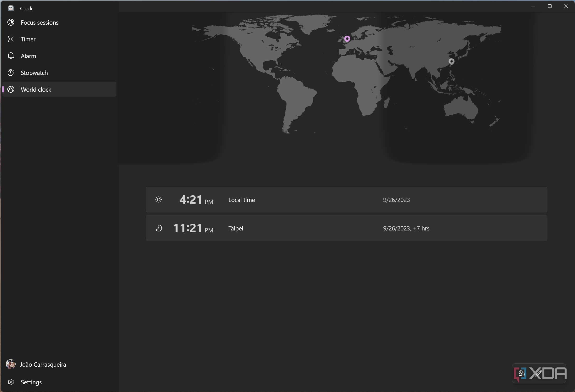Screen dimensions: 575x392
Task: Select World clock in sidebar
Action: [x=36, y=90]
